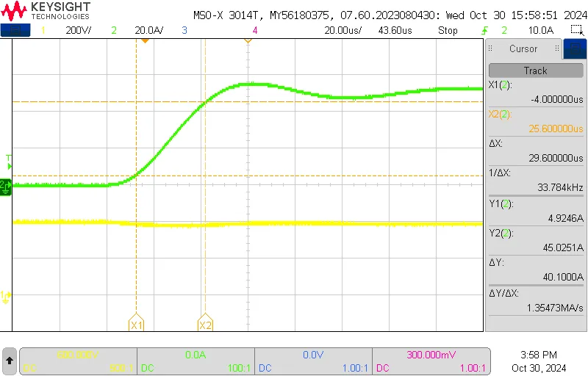Viewport: 588px width, 376px height.
Task: Click the 1/ΔX value 33.784kHz
Action: coord(560,187)
